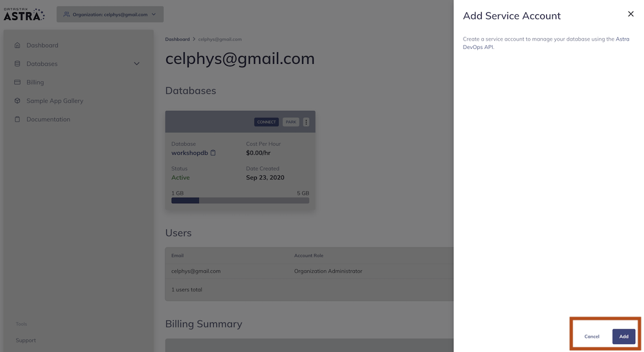Click the Billing card icon
Viewport: 644px width, 352px height.
coord(17,83)
